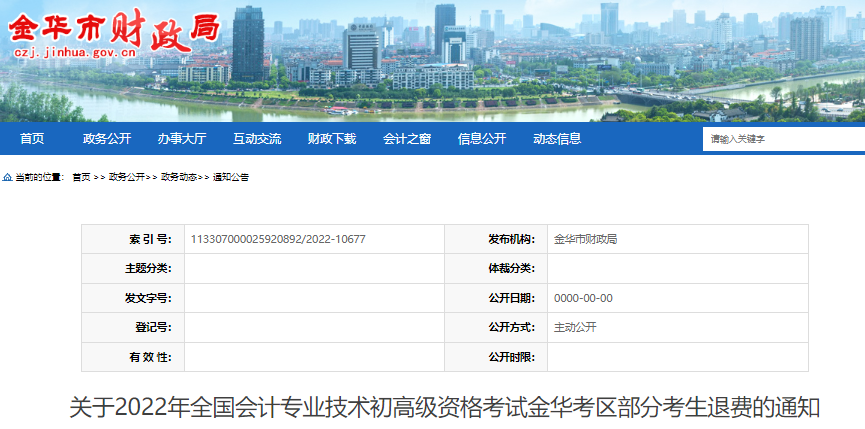Click the home icon beside 当前的位置
865x429 pixels.
point(8,177)
